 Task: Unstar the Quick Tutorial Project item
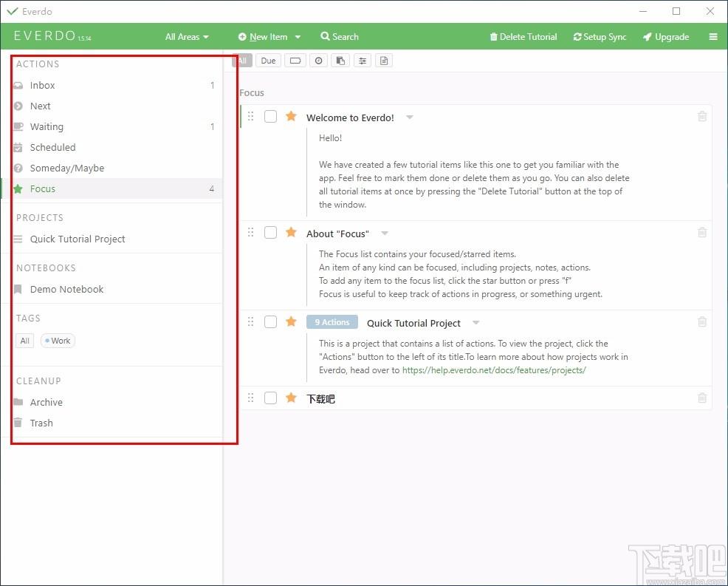pyautogui.click(x=291, y=321)
